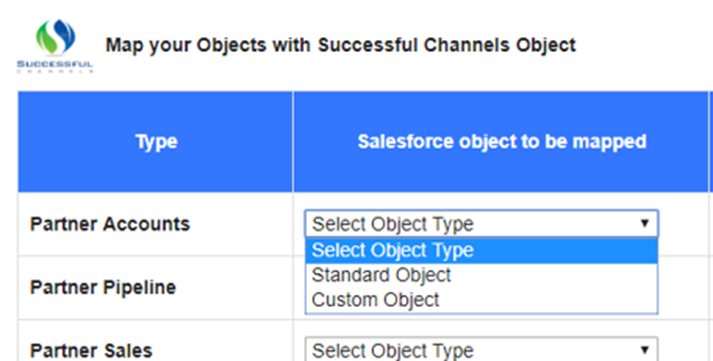Select the Partner Accounts row label

pos(110,224)
